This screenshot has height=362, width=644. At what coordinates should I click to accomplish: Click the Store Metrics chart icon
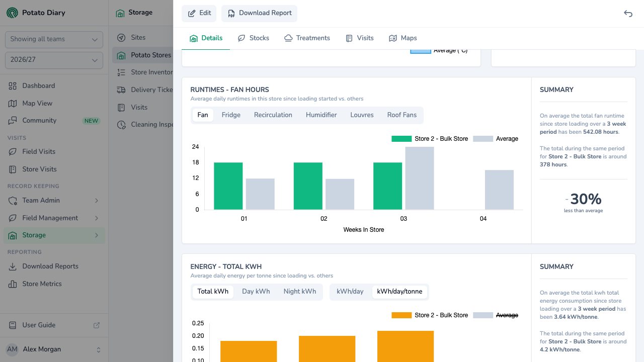pos(13,284)
